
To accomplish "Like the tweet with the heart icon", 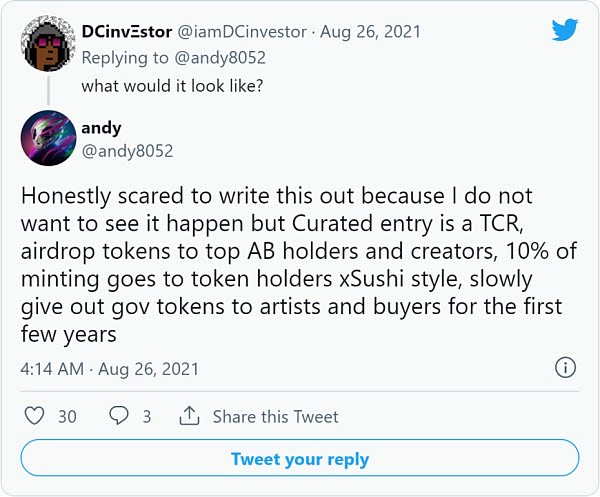I will [x=33, y=416].
